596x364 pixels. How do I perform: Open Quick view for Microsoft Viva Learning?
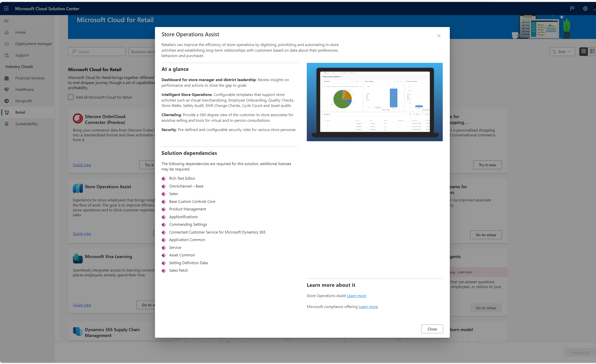(x=82, y=305)
